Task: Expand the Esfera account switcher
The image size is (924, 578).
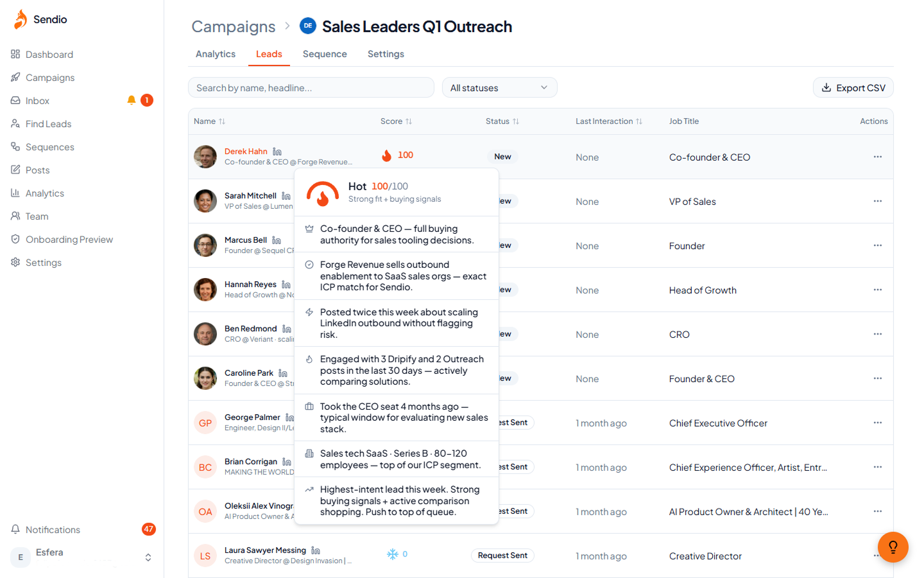Action: coord(148,557)
